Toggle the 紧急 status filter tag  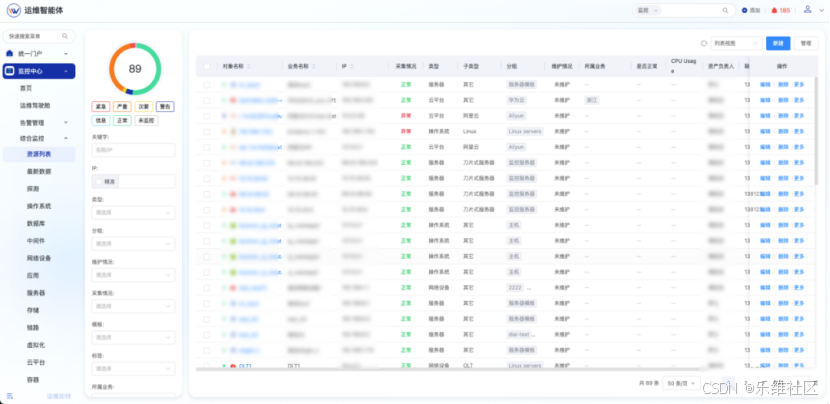[101, 106]
